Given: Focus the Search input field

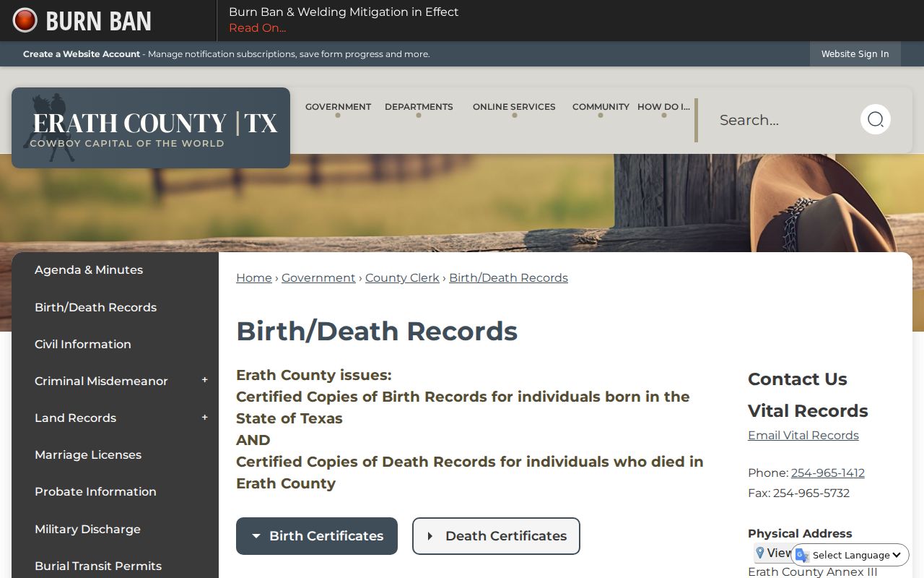Looking at the screenshot, I should pyautogui.click(x=783, y=120).
